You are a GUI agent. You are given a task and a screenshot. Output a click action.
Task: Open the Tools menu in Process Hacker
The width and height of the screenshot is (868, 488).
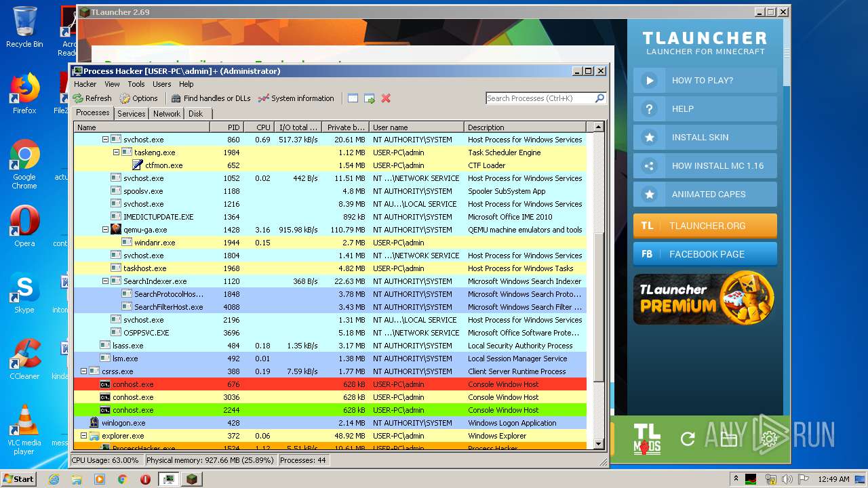tap(136, 84)
